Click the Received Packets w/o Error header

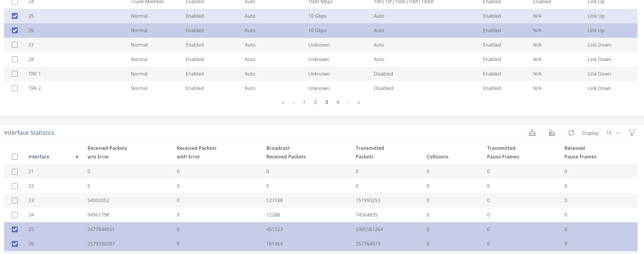[107, 152]
